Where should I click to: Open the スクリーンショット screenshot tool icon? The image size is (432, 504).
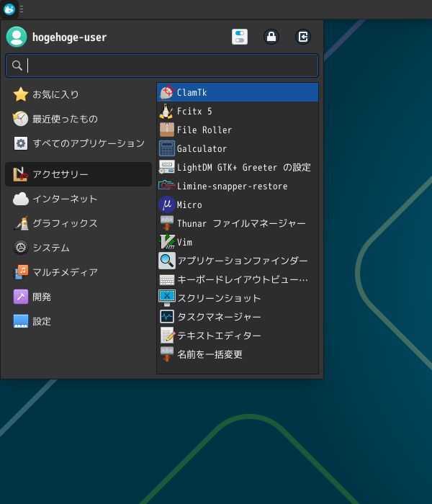click(x=167, y=297)
